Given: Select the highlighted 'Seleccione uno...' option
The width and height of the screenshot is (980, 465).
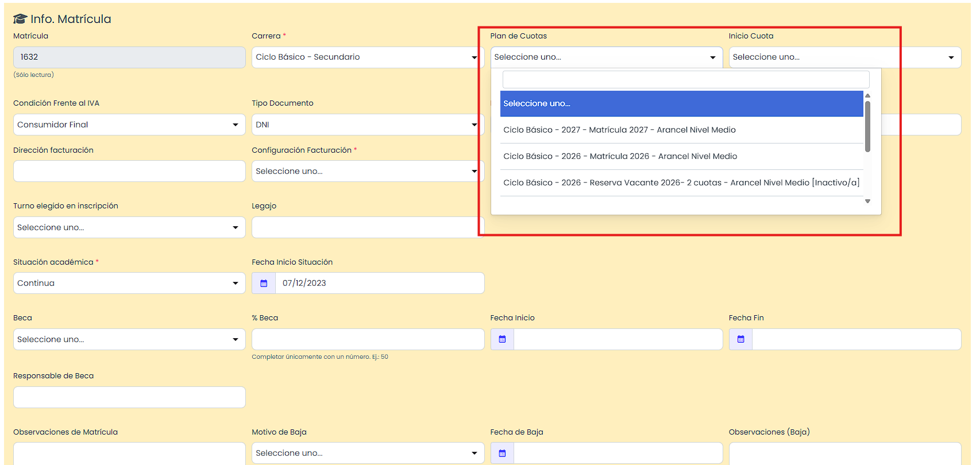Looking at the screenshot, I should pyautogui.click(x=681, y=103).
